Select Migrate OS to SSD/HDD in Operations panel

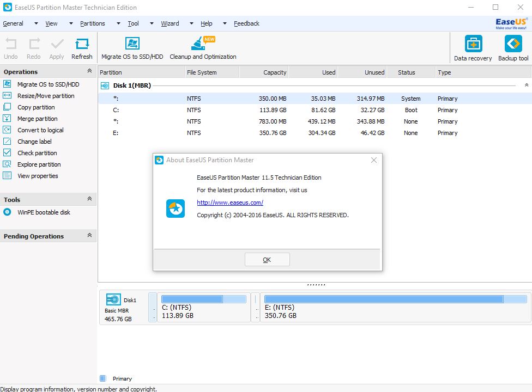pyautogui.click(x=48, y=84)
